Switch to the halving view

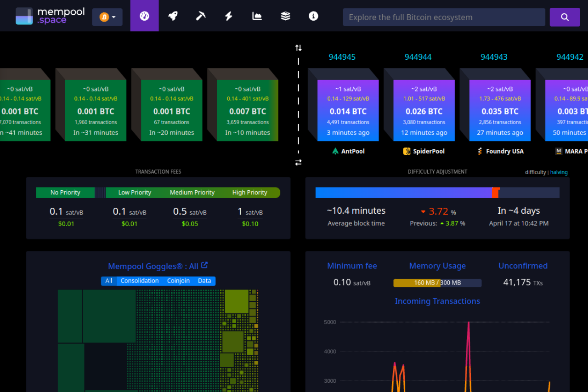click(x=559, y=172)
